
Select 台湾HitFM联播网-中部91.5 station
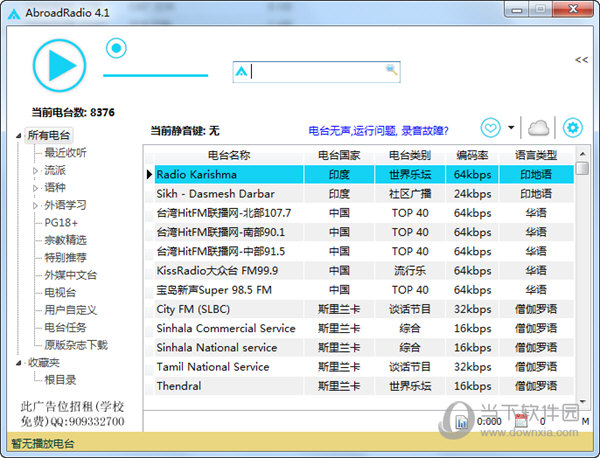tap(360, 251)
